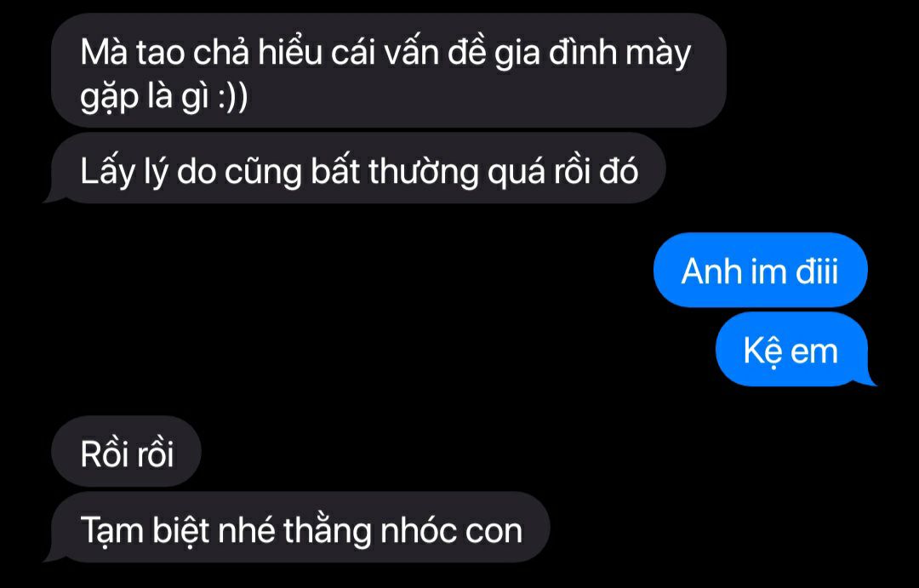Click the "Tạm biệt nhé thằng nhóc con" message
The image size is (919, 588).
300,527
